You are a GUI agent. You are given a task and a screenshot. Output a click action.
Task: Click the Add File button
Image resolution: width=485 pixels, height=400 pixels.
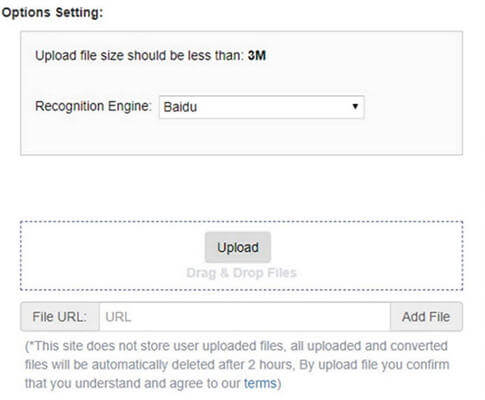pyautogui.click(x=426, y=317)
